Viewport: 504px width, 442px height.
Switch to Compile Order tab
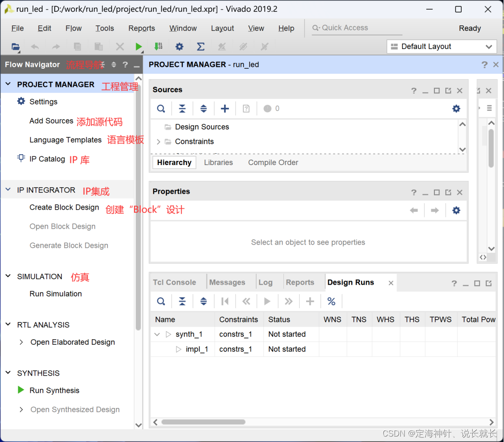pos(273,162)
